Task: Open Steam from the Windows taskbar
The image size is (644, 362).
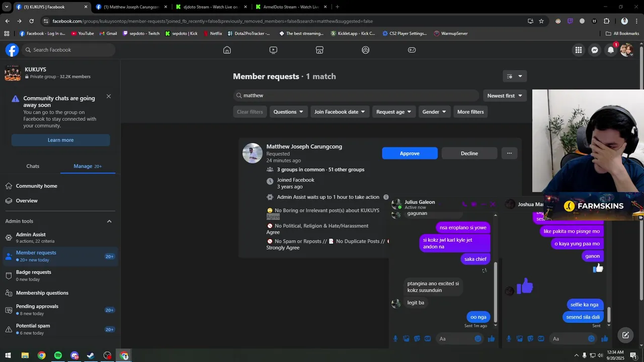Action: coord(91,355)
